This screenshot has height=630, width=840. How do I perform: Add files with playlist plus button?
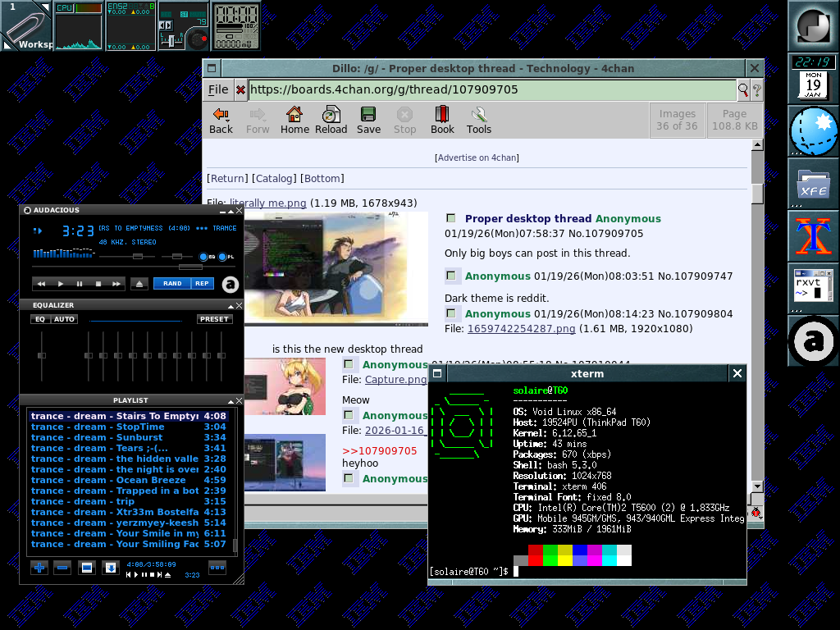click(39, 568)
